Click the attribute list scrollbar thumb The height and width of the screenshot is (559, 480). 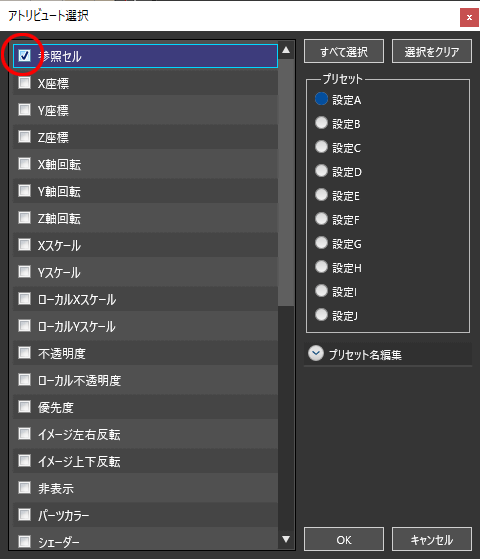(x=286, y=182)
